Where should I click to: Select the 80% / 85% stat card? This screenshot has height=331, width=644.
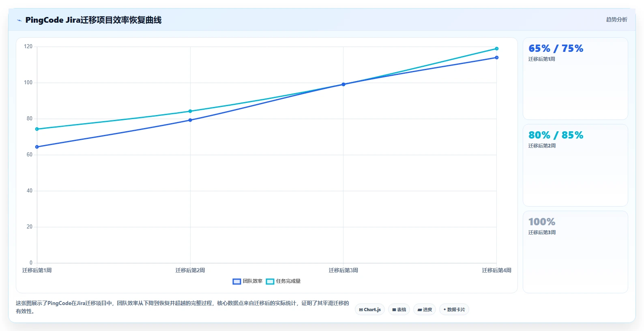tap(575, 165)
